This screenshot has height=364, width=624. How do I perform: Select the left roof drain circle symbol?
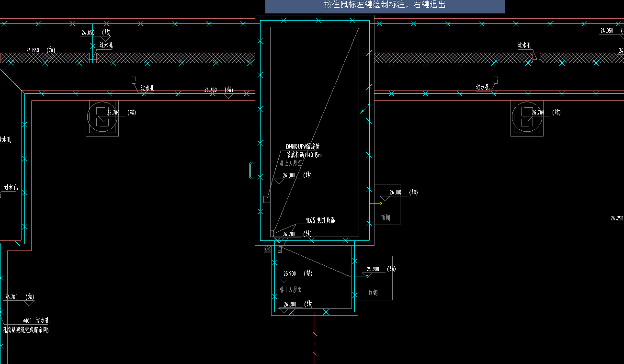point(102,117)
